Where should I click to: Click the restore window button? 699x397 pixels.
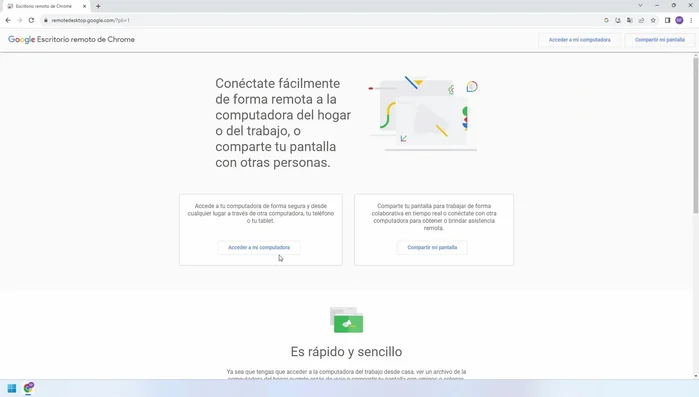(x=674, y=5)
